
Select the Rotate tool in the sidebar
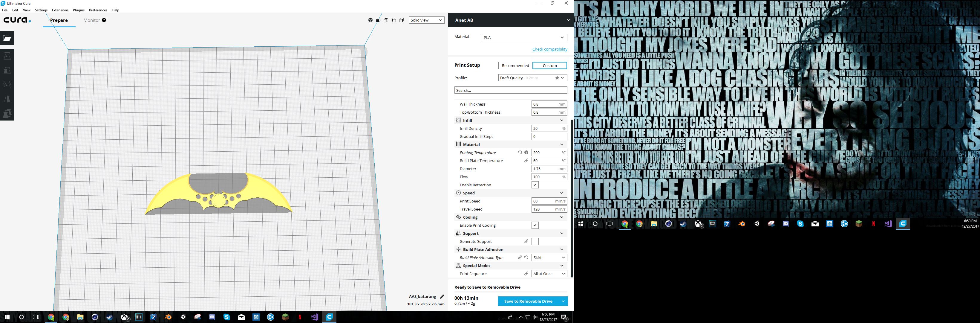point(7,85)
